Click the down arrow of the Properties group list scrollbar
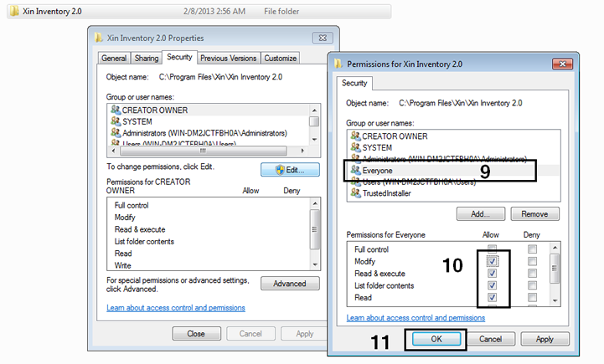Image resolution: width=604 pixels, height=364 pixels. [x=314, y=140]
